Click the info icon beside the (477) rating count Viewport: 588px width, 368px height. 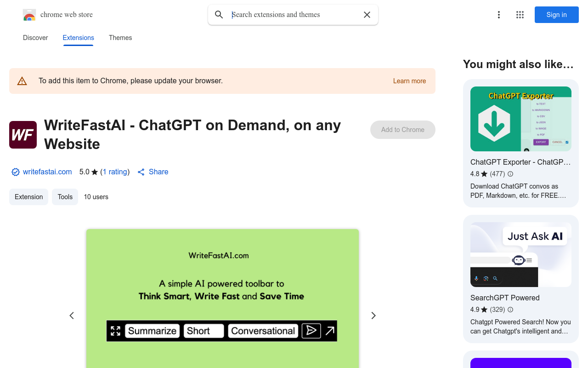point(510,174)
